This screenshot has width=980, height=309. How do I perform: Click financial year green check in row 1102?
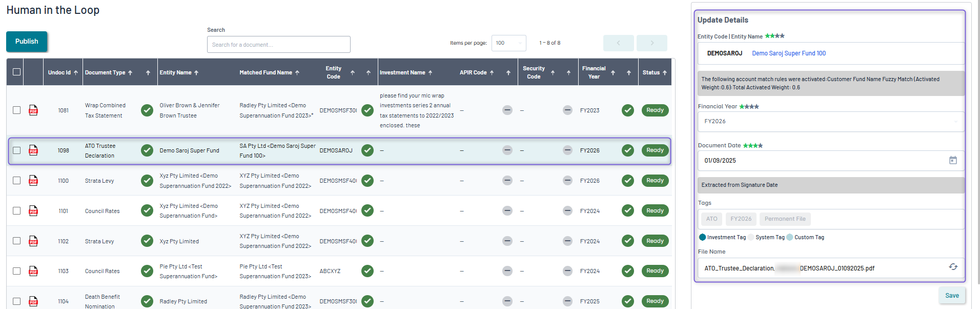(628, 241)
